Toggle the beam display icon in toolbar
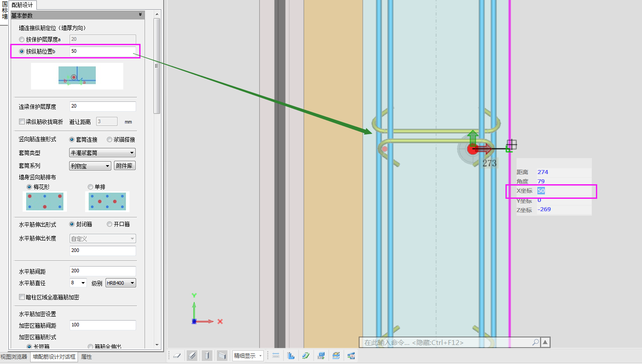Screen dimensions: 642x364 coord(192,356)
